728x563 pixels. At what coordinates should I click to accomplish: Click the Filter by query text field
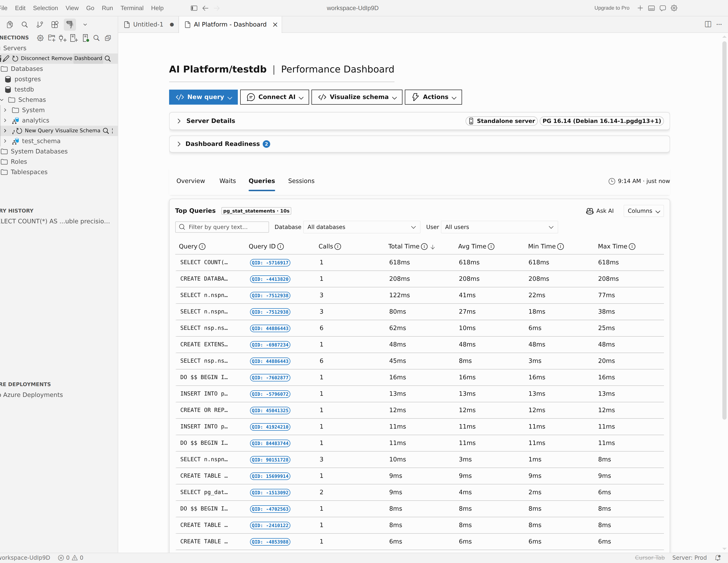click(x=222, y=227)
